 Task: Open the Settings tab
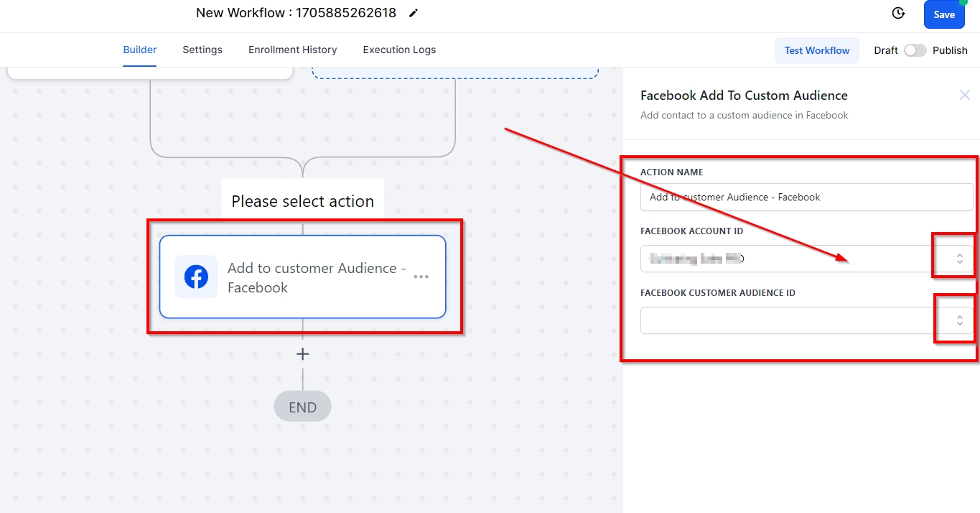click(202, 50)
